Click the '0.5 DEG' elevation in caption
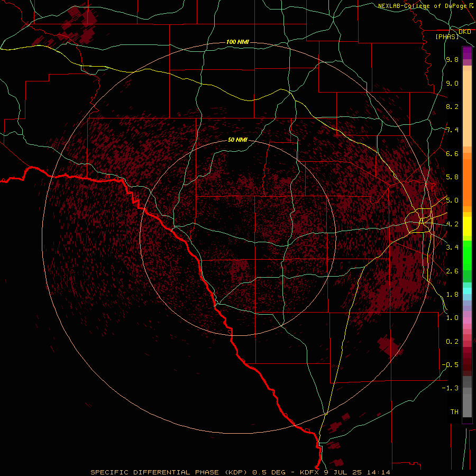This screenshot has height=476, width=476. coord(269,472)
